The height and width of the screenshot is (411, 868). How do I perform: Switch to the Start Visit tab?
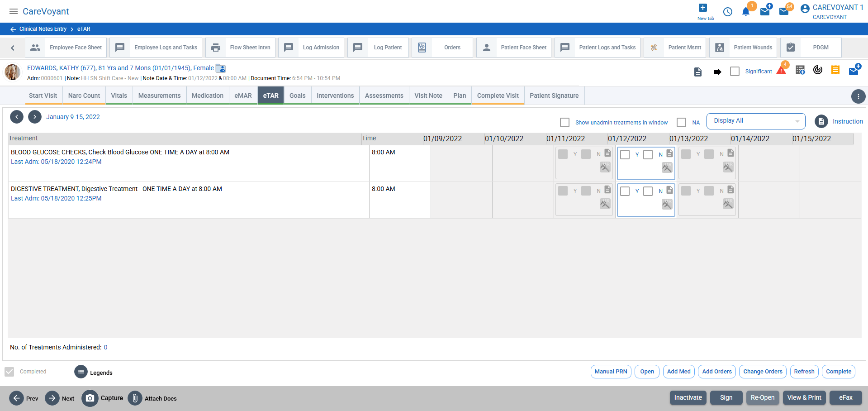pyautogui.click(x=43, y=96)
